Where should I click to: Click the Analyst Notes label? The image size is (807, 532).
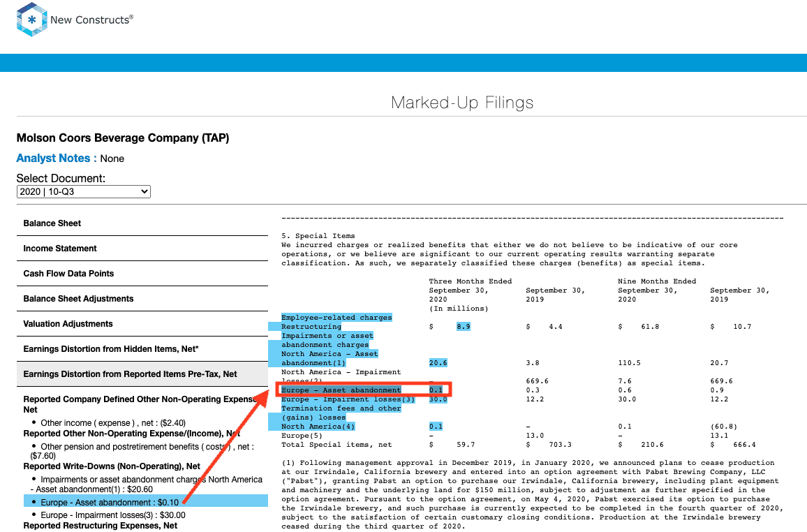point(57,158)
